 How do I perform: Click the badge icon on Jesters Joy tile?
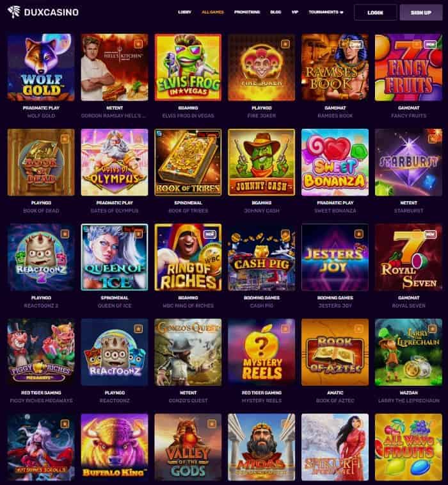coord(358,234)
